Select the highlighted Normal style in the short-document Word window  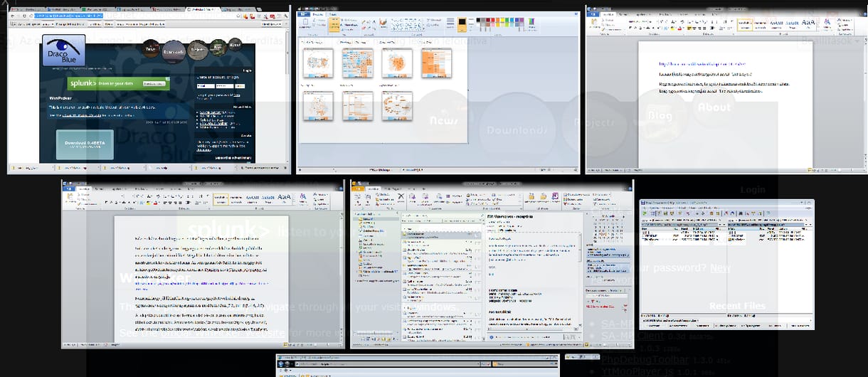click(x=744, y=23)
